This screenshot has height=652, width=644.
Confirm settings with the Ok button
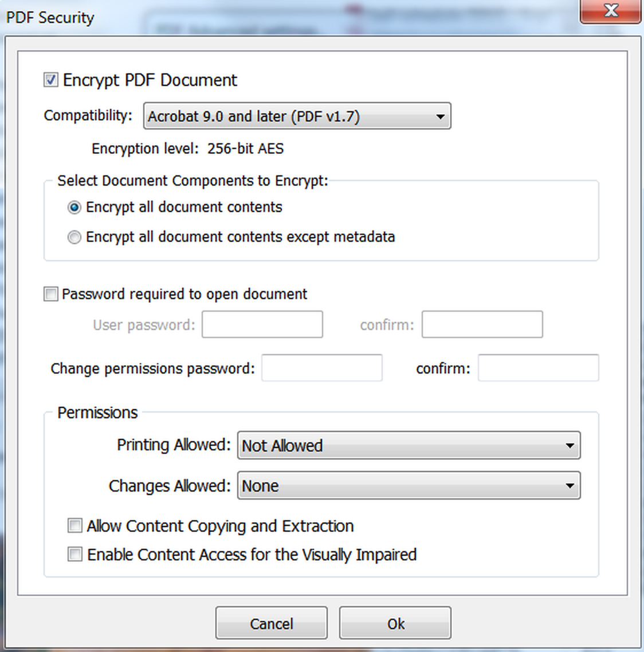coord(395,623)
